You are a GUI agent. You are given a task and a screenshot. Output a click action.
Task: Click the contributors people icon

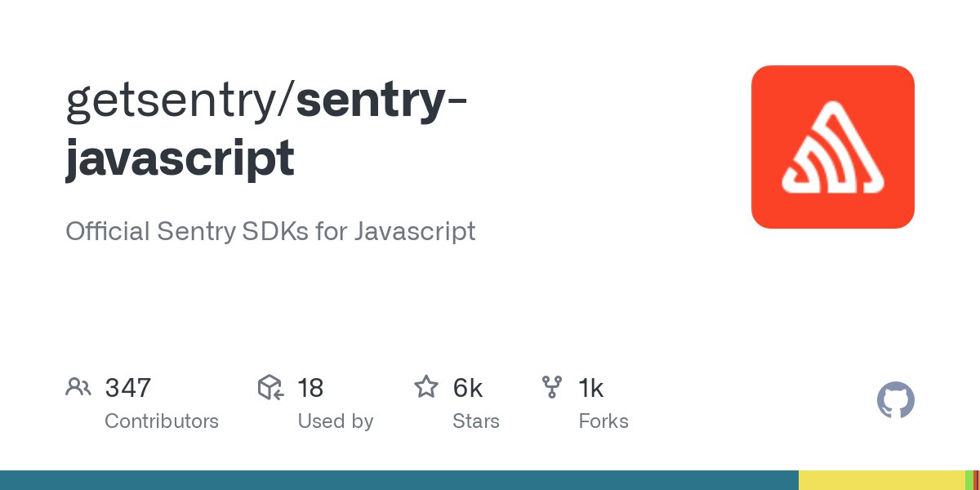(x=78, y=387)
